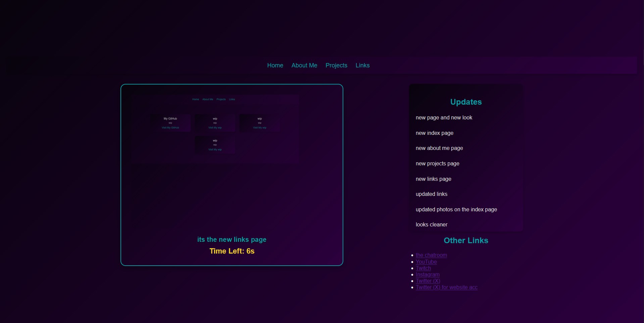Select 'new projects page' update entry
Screen dimensions: 644x323
coord(437,164)
